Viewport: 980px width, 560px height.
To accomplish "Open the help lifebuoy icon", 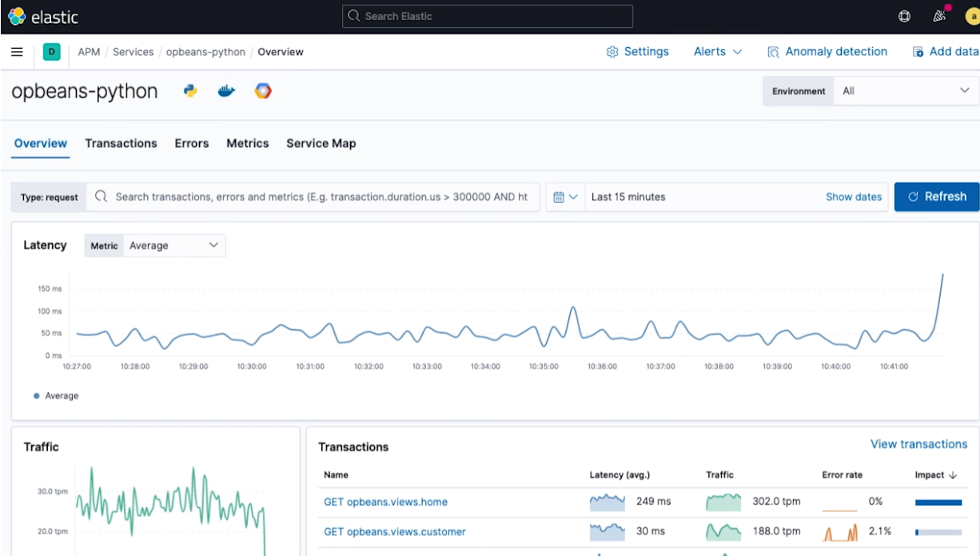I will (905, 16).
